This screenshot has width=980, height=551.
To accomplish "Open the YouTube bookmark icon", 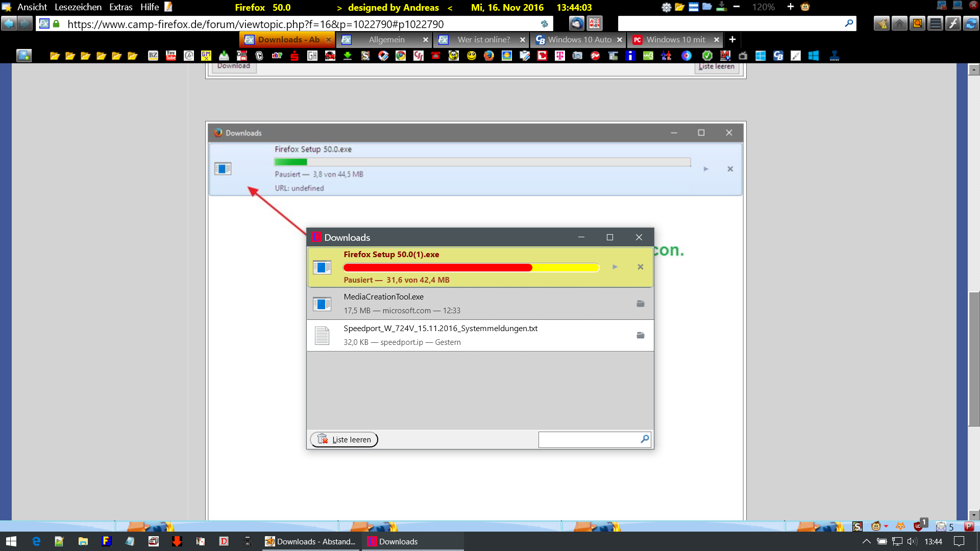I will pos(171,56).
